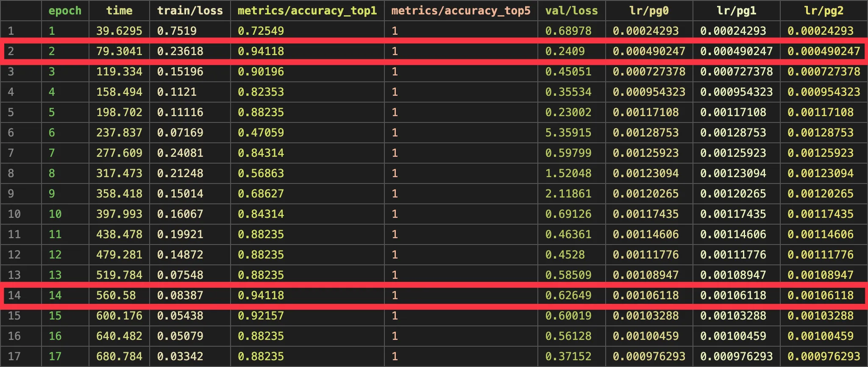868x367 pixels.
Task: Click lr/pg0 cell 0.000976293
Action: click(649, 356)
